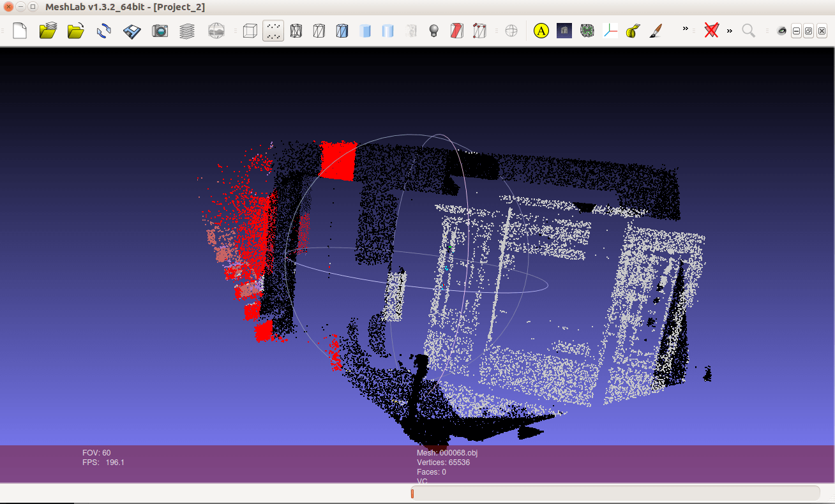Toggle wireframe render mode
The width and height of the screenshot is (835, 504).
tap(296, 31)
